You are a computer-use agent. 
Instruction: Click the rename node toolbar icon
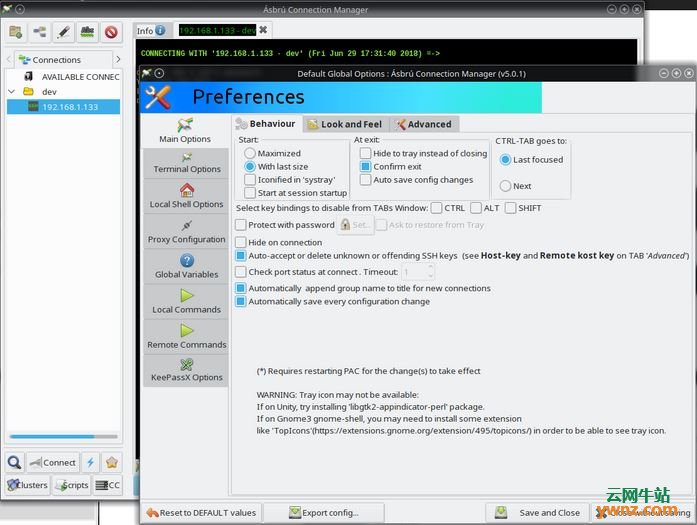[x=87, y=32]
